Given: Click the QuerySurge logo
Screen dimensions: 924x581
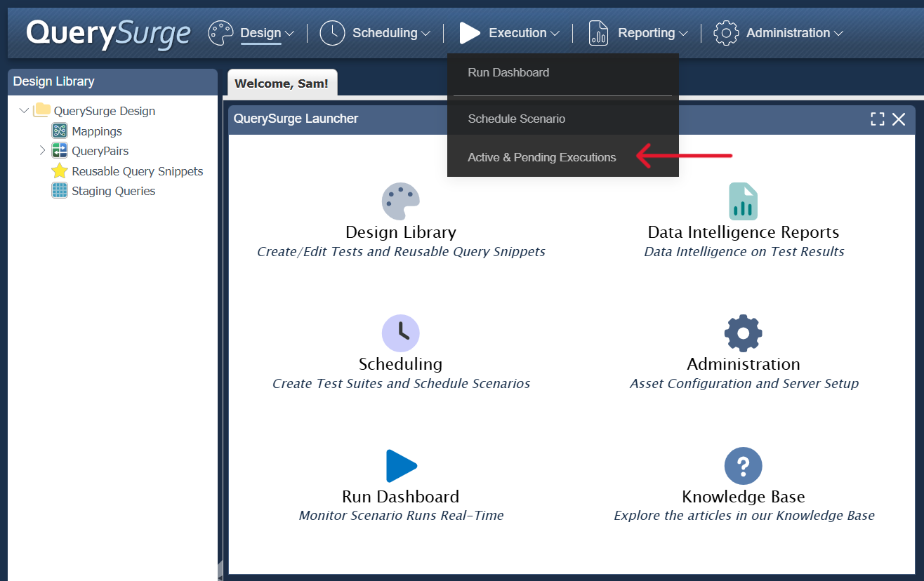Looking at the screenshot, I should click(108, 33).
